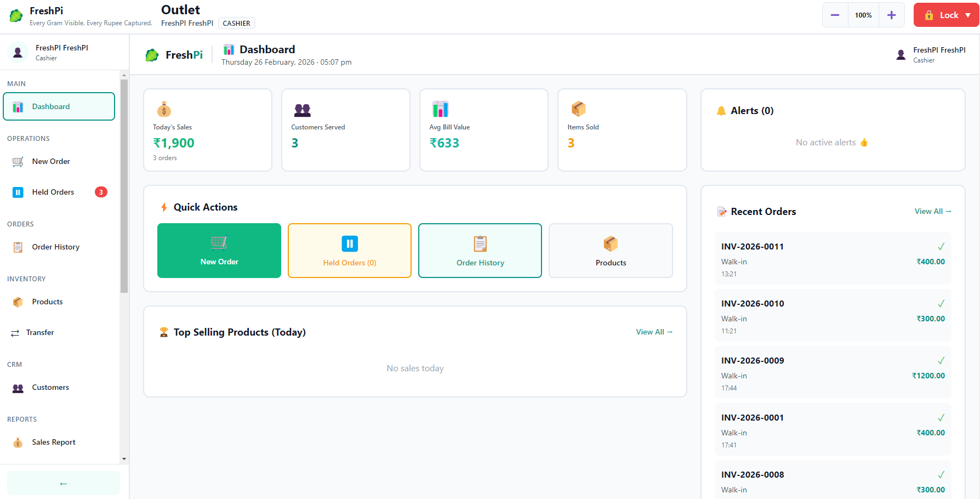This screenshot has width=980, height=499.
Task: Select invoice INV-2026-0009 in Recent Orders
Action: (828, 373)
